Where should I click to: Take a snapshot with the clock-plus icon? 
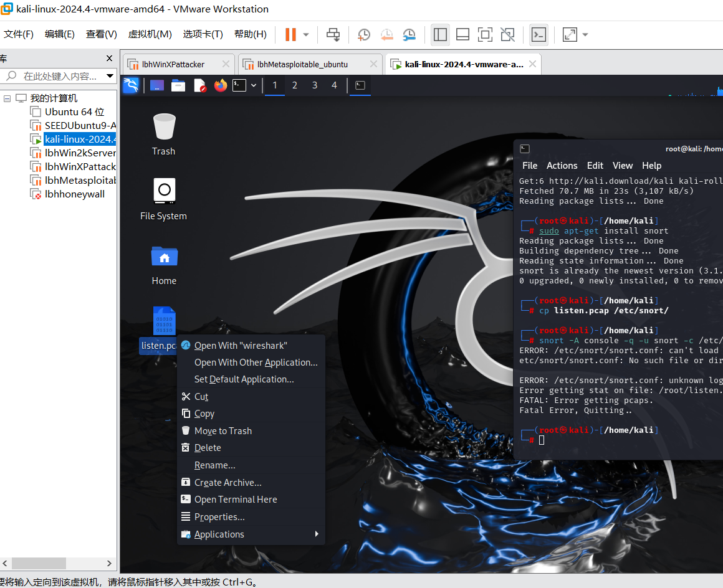364,34
